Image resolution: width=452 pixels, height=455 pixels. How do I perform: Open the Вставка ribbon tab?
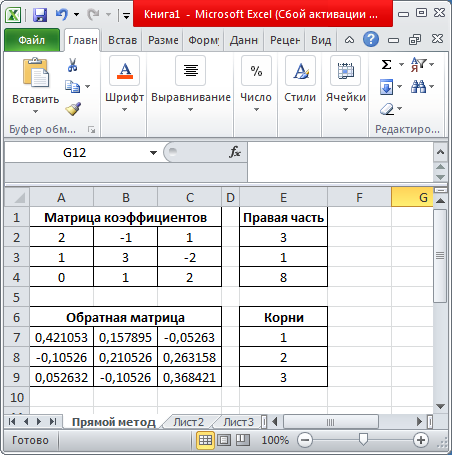[x=122, y=40]
